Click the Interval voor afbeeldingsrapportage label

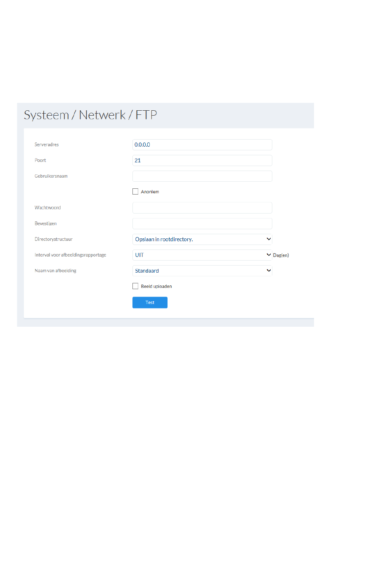[71, 255]
